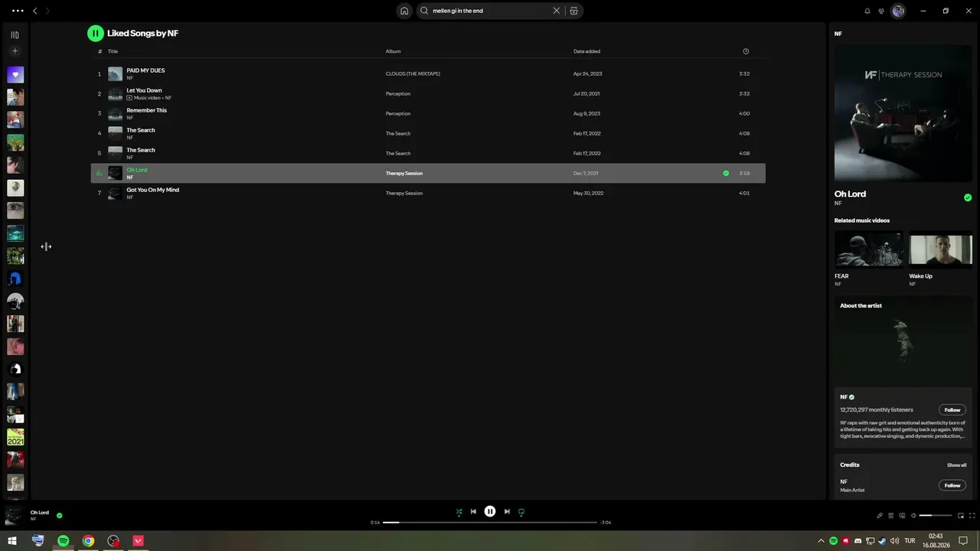Enter full screen mode
This screenshot has width=980, height=551.
click(x=972, y=516)
